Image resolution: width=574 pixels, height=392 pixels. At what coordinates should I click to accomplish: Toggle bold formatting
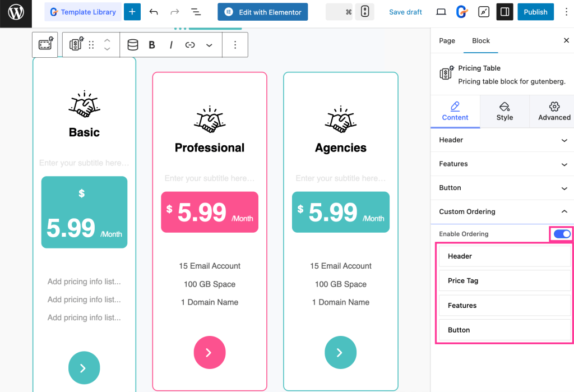(151, 45)
